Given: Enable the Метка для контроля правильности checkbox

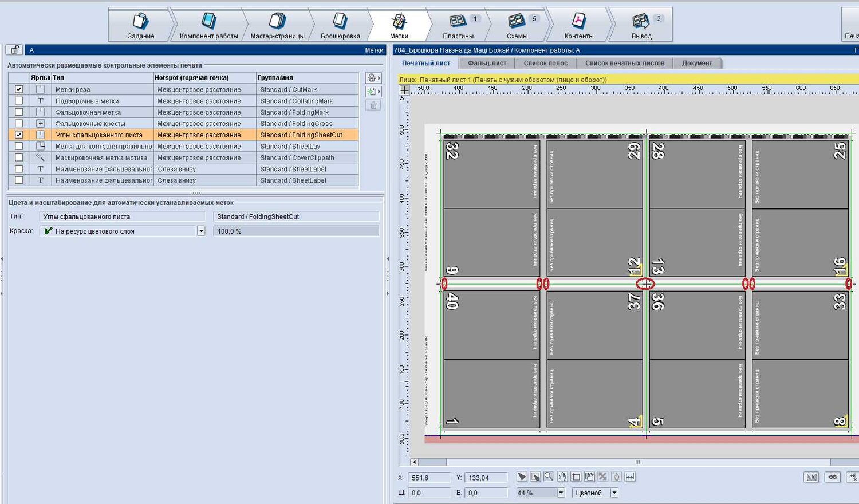Looking at the screenshot, I should [x=19, y=146].
